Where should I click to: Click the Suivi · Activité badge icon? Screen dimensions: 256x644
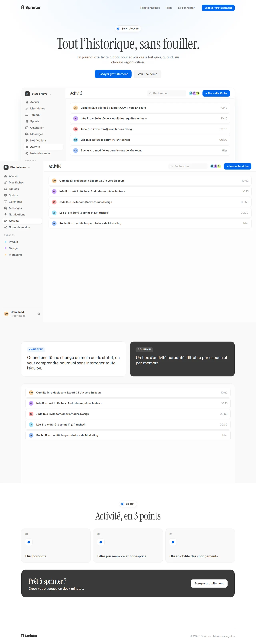tap(118, 29)
